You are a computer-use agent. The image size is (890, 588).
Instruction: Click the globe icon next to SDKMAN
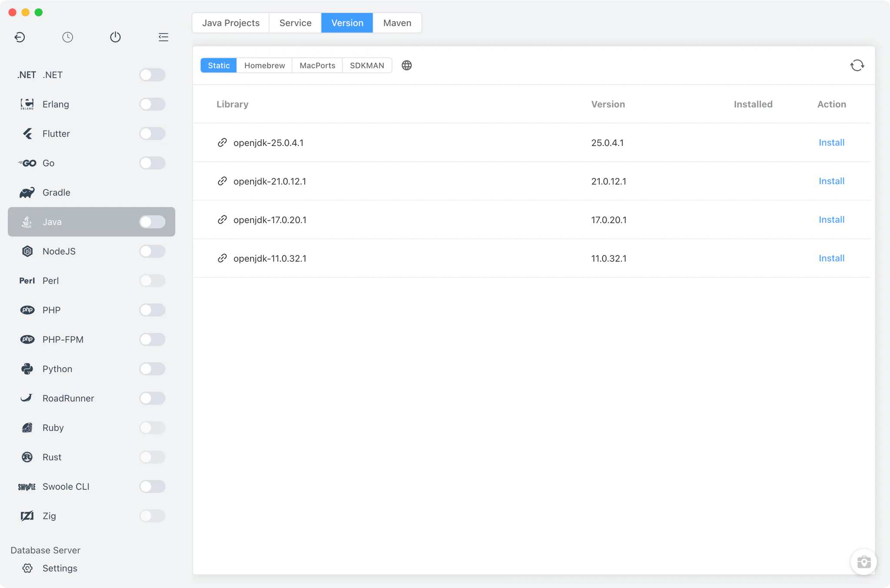coord(407,65)
